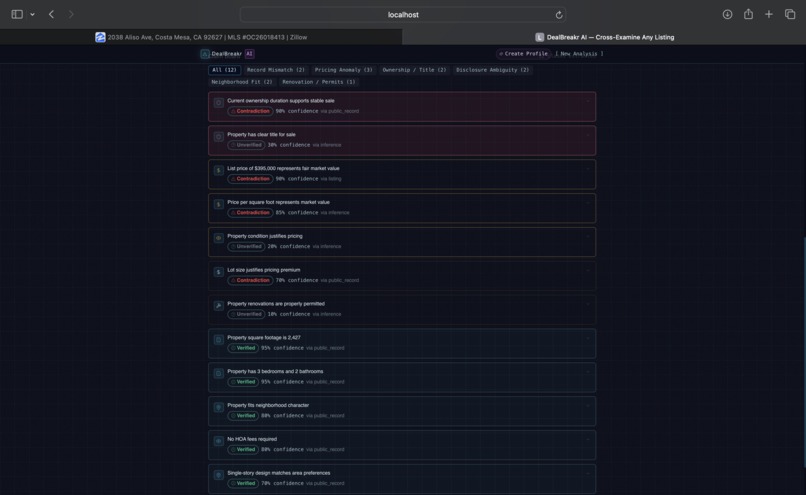This screenshot has height=495, width=806.
Task: Click the AI badge next to DealBreakr
Action: coord(249,54)
